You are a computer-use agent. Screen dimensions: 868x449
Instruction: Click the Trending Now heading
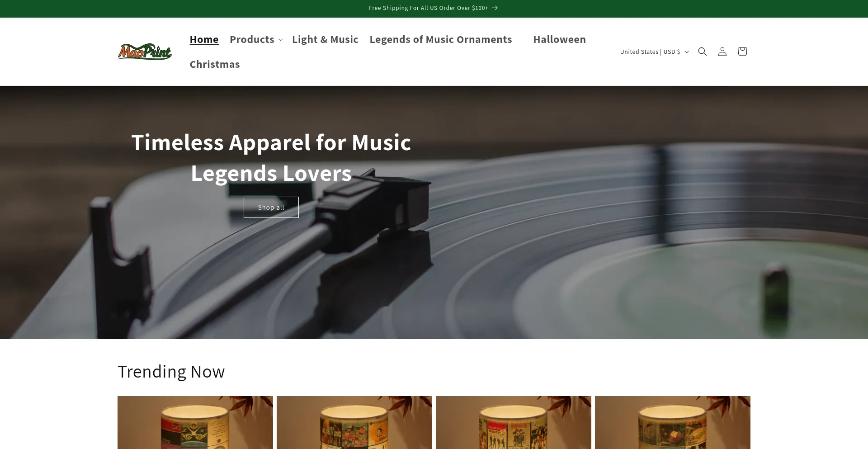pyautogui.click(x=171, y=372)
